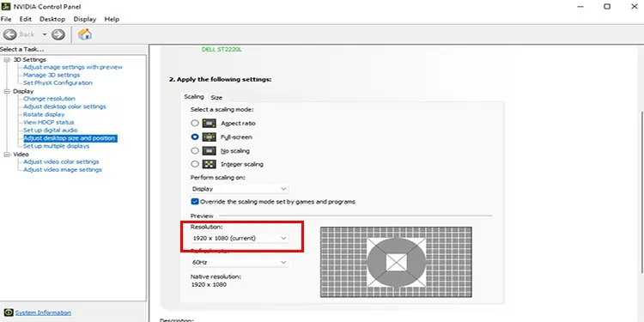Click the Forward arrow button

[58, 34]
